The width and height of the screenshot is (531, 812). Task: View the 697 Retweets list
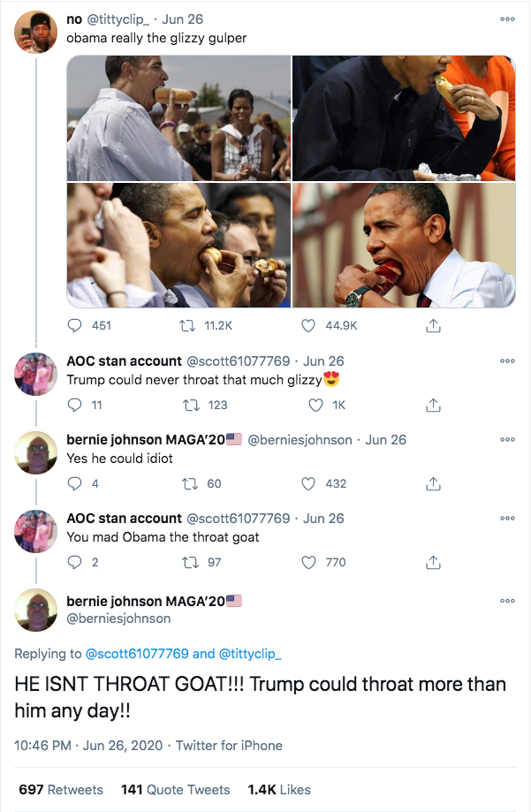[61, 790]
